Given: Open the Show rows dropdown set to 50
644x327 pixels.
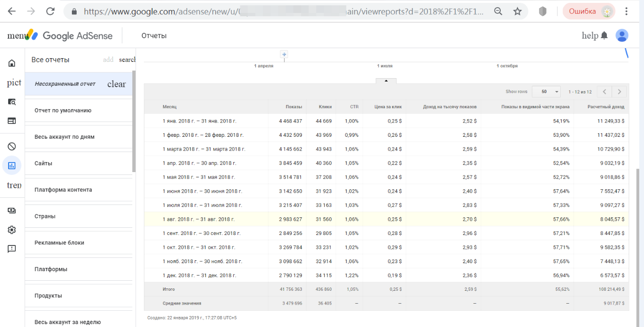Looking at the screenshot, I should click(546, 92).
